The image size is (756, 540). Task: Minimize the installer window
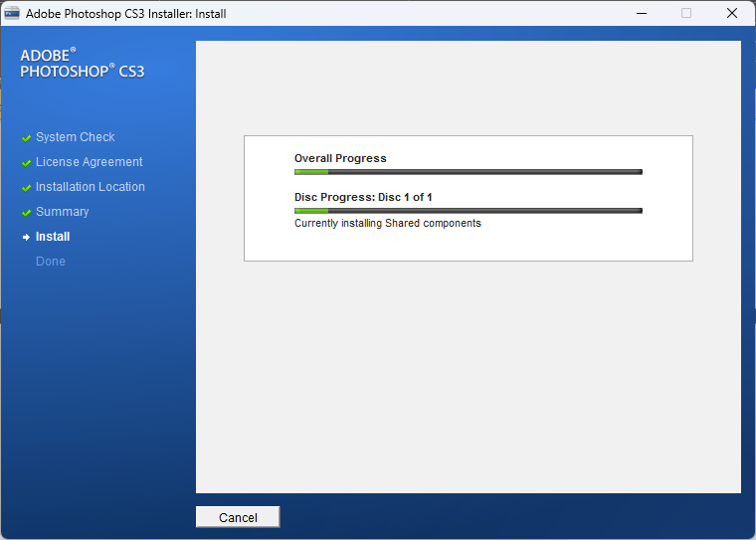pos(640,14)
